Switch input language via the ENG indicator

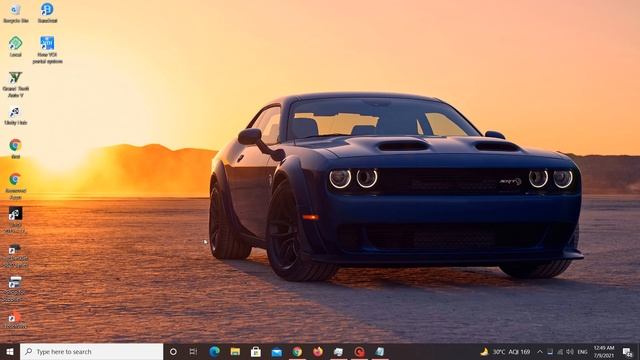point(582,351)
